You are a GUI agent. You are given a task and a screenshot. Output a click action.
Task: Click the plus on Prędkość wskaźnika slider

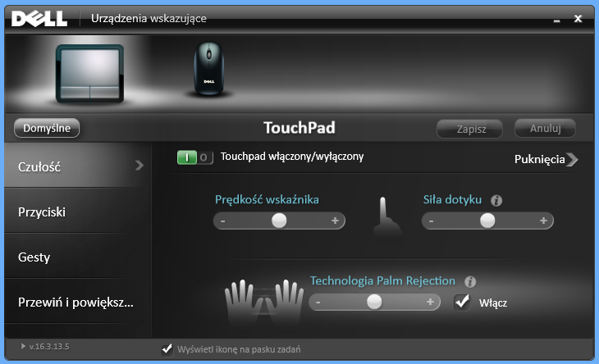click(x=335, y=221)
